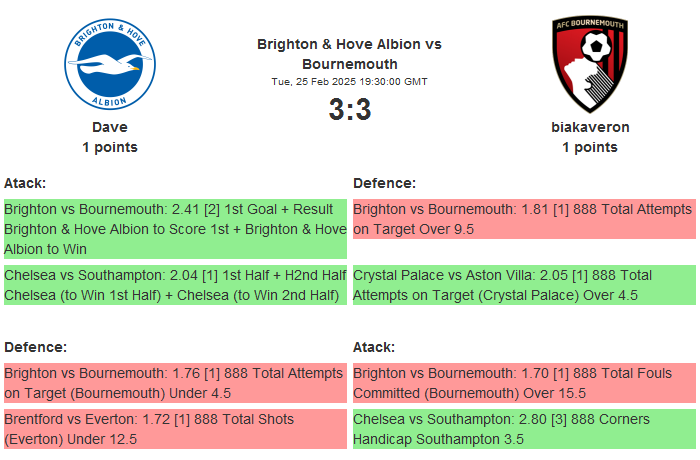
Task: Select the 1st Goal + Result bet at 2.41
Action: click(175, 229)
